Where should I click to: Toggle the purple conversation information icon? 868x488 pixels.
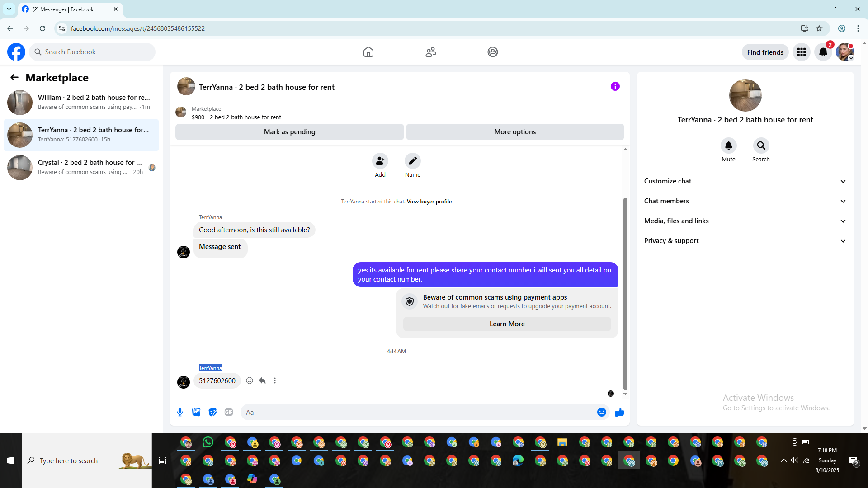pyautogui.click(x=615, y=86)
